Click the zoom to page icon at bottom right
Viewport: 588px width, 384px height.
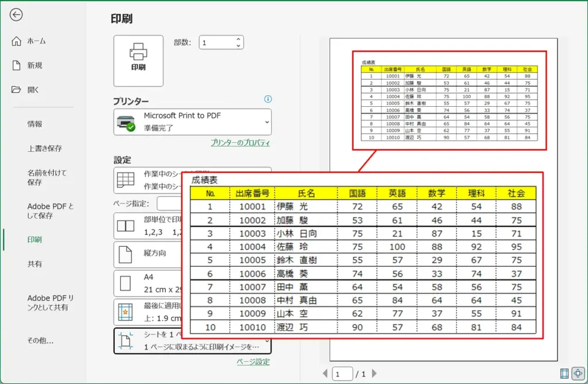click(x=578, y=374)
